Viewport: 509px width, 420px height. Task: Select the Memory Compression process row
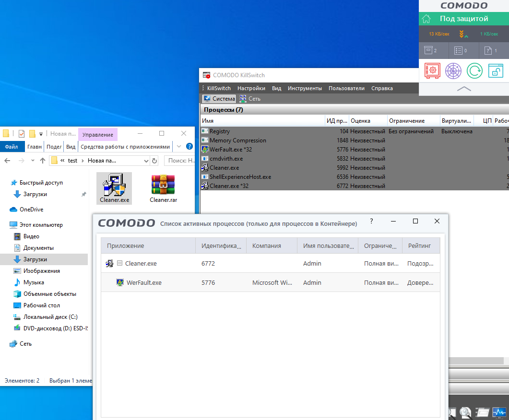pos(355,140)
